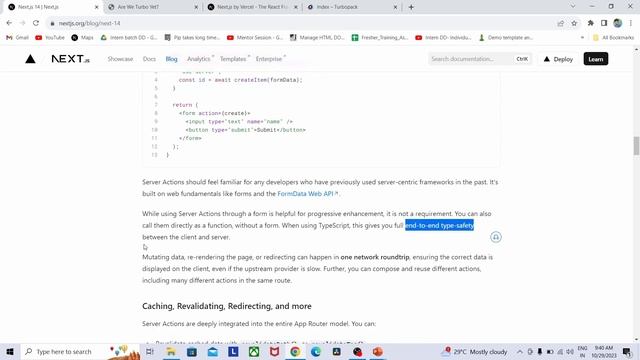The height and width of the screenshot is (360, 640).
Task: Open the All Bookmarks folder
Action: (x=613, y=38)
